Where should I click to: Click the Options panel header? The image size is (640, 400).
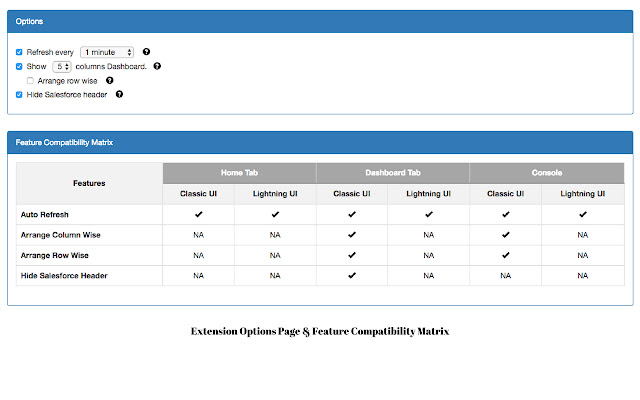click(320, 22)
